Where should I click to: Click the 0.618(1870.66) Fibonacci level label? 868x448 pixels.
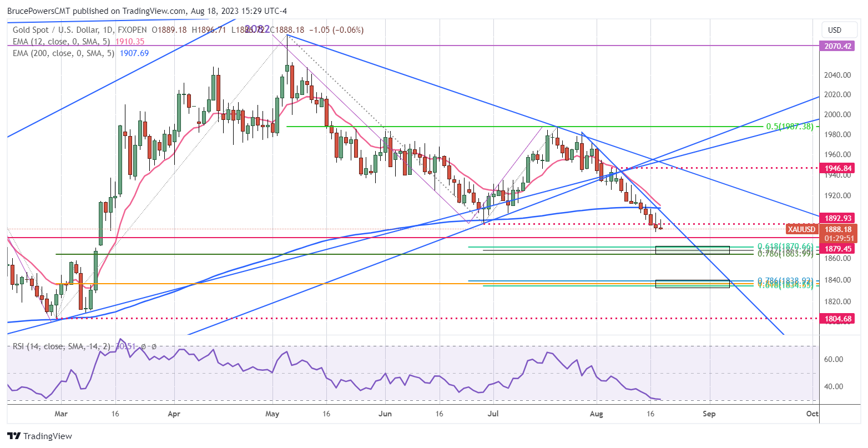pyautogui.click(x=786, y=246)
